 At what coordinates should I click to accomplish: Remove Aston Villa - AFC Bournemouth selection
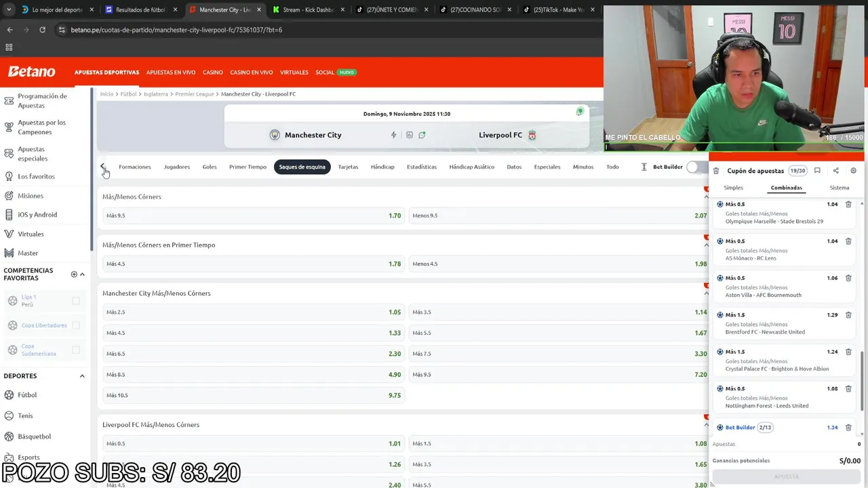848,278
